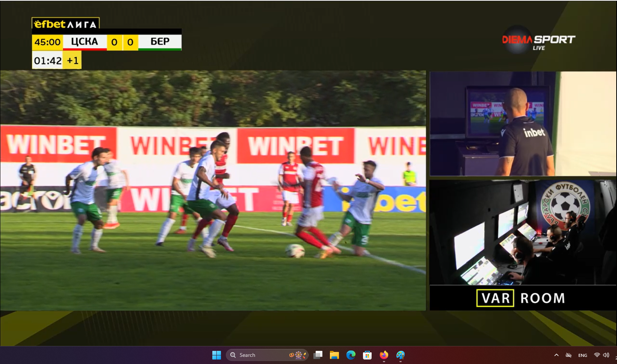The height and width of the screenshot is (364, 617).
Task: Open File Explorer from the taskbar
Action: pos(334,355)
